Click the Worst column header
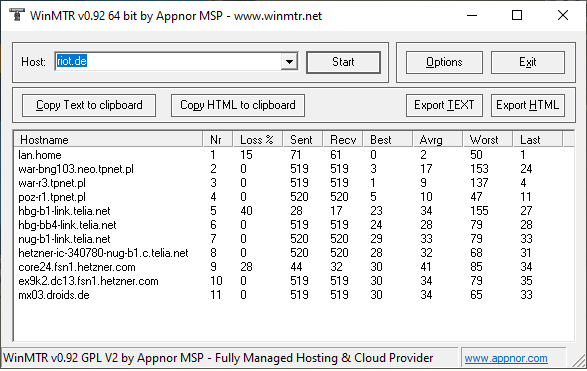 click(x=487, y=140)
